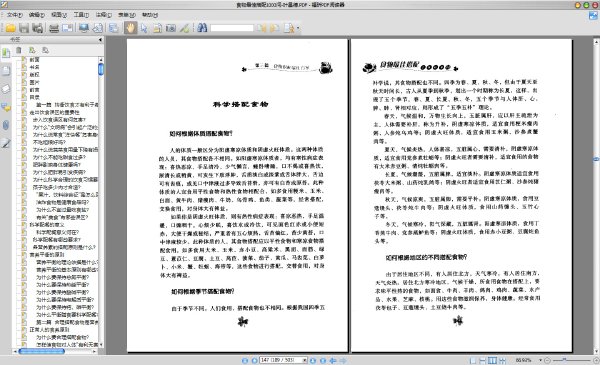Activate the Hand tool
The image size is (600, 365).
[130, 28]
